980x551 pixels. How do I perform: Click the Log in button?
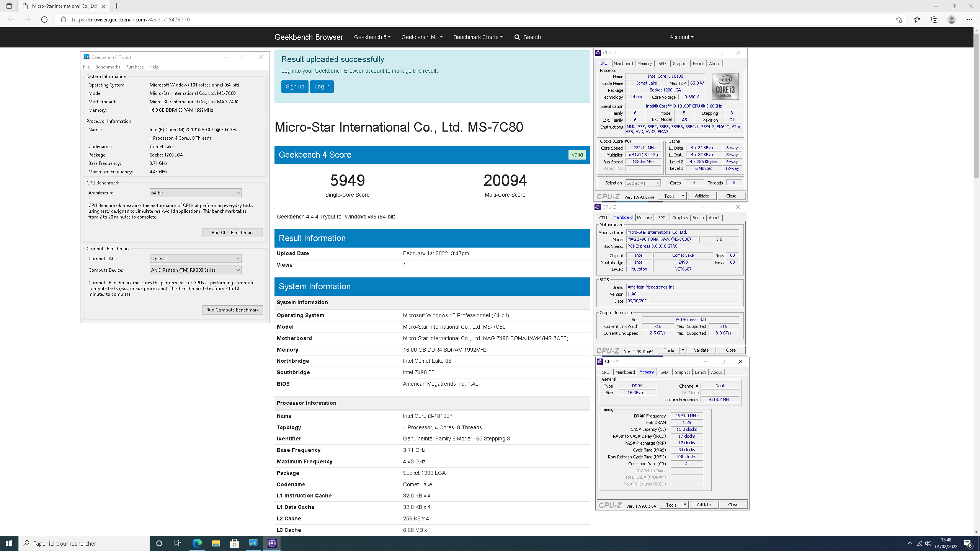tap(322, 86)
